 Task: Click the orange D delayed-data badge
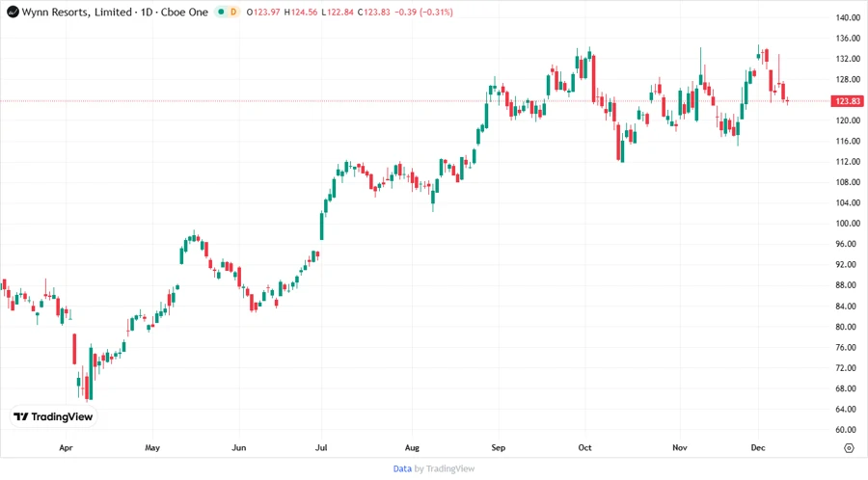pos(233,12)
